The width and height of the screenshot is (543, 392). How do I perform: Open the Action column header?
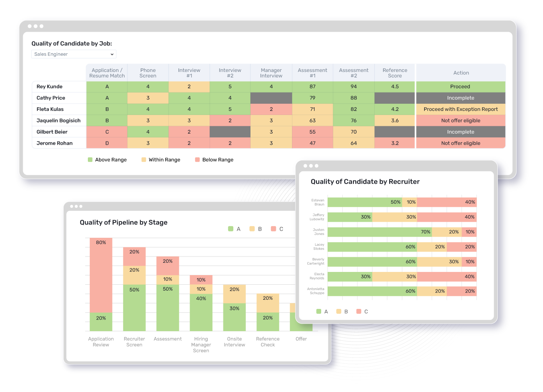460,72
